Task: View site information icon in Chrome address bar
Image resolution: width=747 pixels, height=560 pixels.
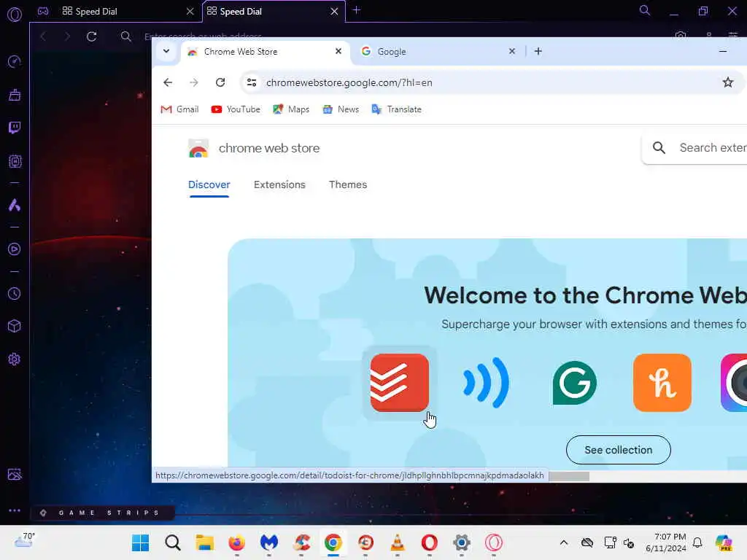Action: pos(252,82)
